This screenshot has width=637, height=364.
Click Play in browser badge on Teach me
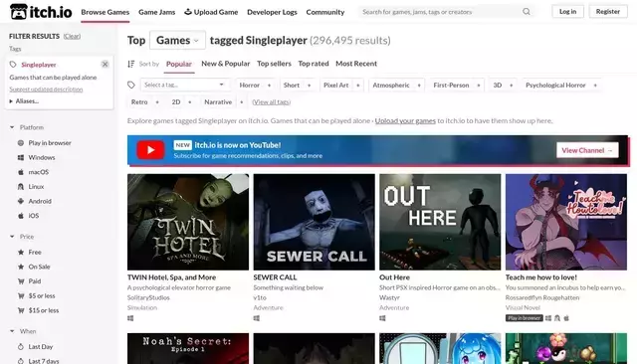525,318
